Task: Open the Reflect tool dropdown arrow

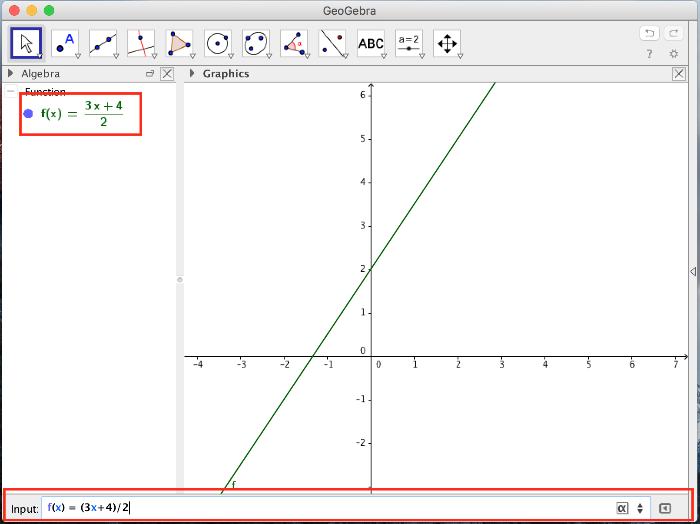Action: point(345,56)
